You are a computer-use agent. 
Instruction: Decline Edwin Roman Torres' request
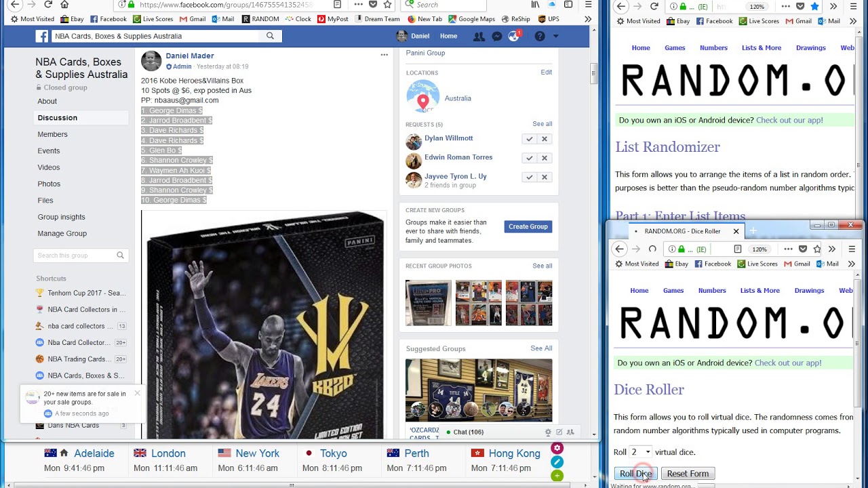pyautogui.click(x=544, y=158)
